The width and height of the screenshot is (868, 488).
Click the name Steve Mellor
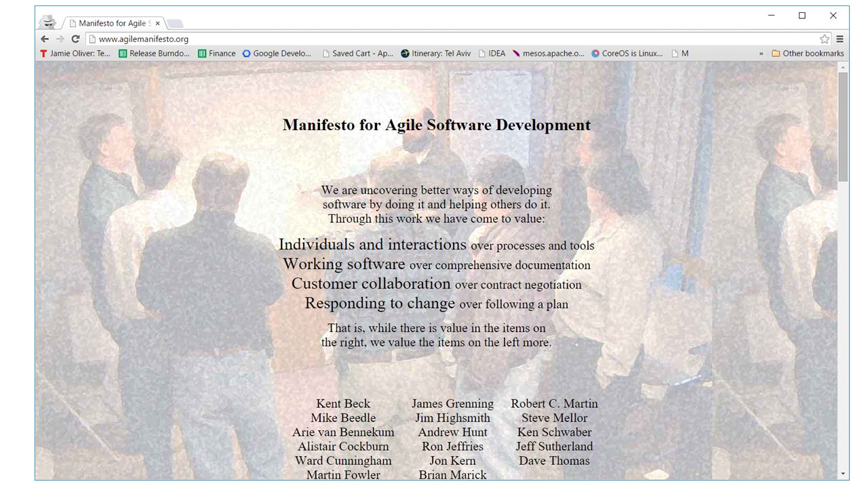click(554, 418)
